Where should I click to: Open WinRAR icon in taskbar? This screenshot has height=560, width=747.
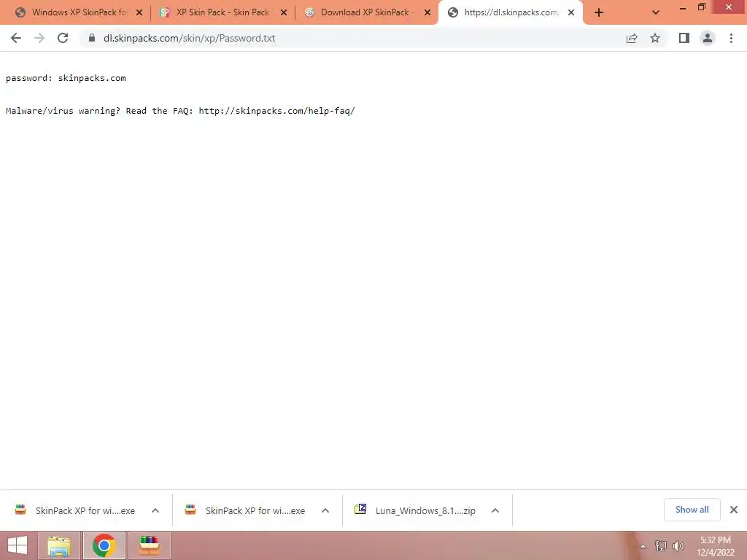click(x=149, y=545)
